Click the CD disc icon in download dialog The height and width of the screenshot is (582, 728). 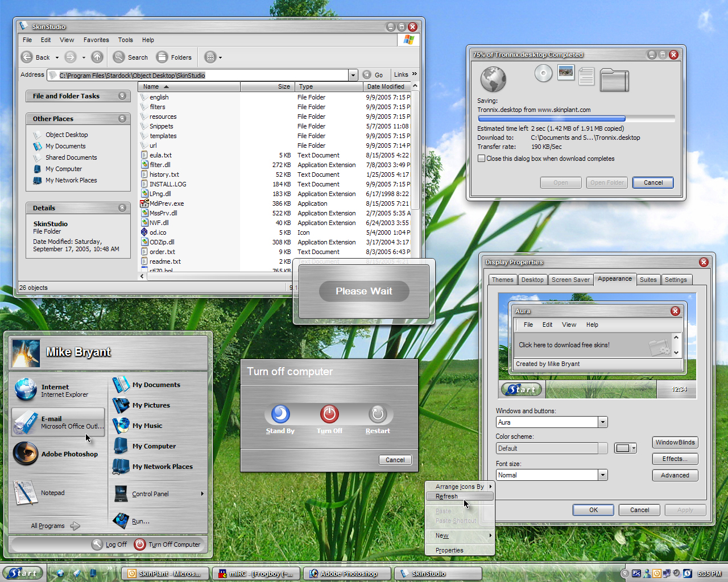[x=543, y=73]
